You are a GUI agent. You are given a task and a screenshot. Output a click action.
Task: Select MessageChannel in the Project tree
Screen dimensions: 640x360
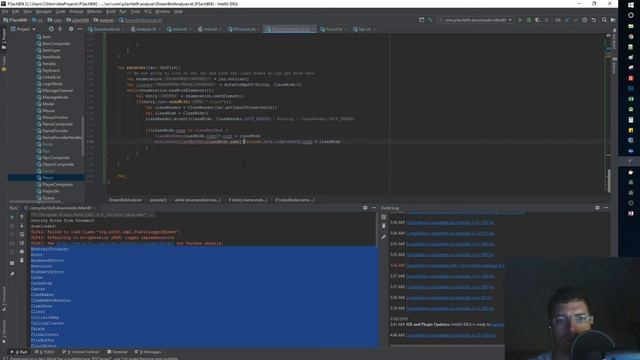tap(58, 91)
